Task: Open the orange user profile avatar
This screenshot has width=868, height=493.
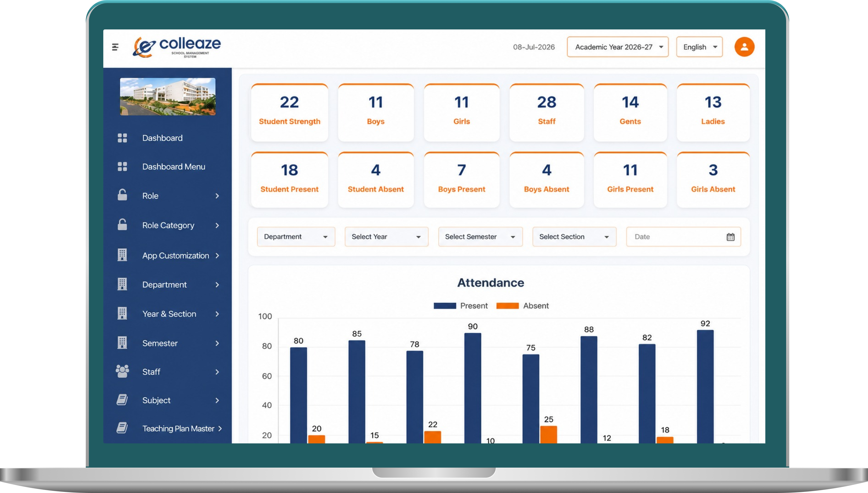Action: coord(744,47)
